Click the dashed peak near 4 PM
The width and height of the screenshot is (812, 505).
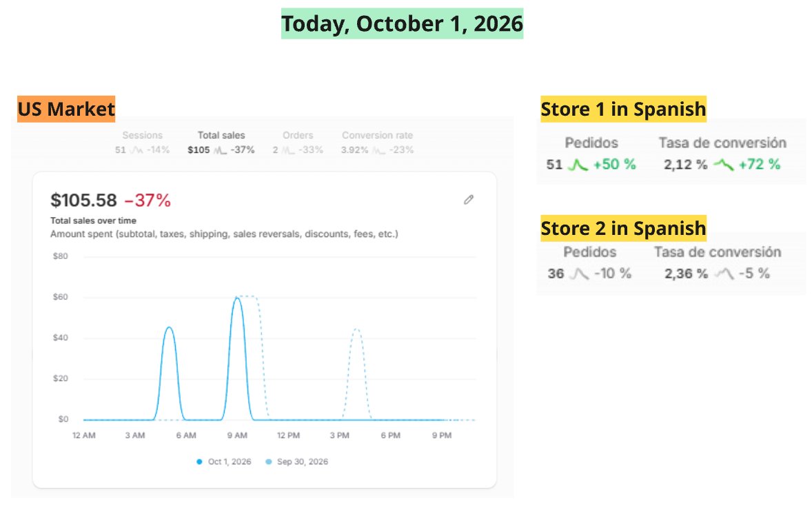click(356, 329)
